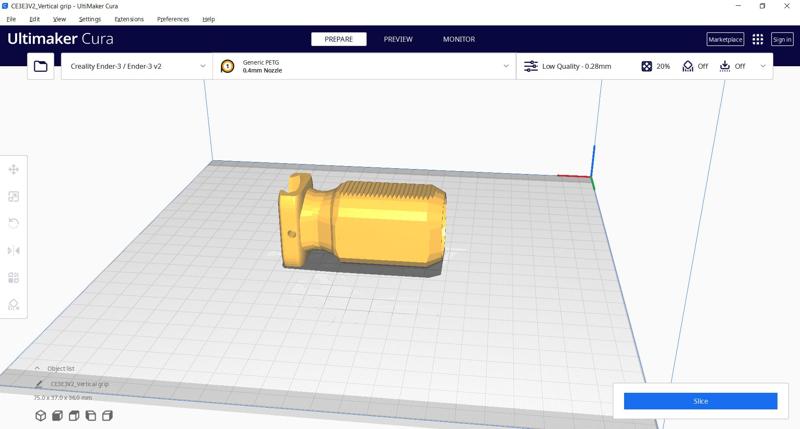Select CE3E3V2_Vertical grip in object list
The width and height of the screenshot is (800, 429).
coord(80,384)
